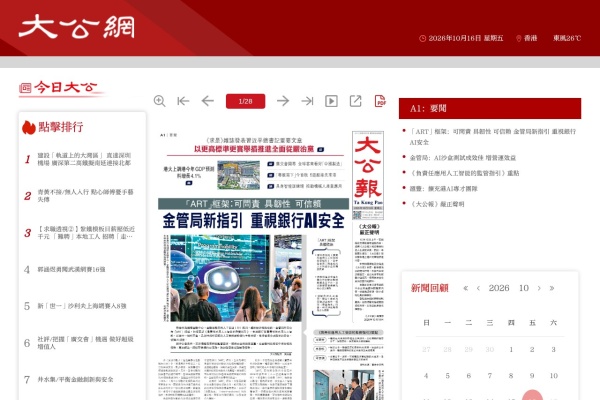Select day 4 in the October calendar
The height and width of the screenshot is (400, 600).
tap(426, 376)
